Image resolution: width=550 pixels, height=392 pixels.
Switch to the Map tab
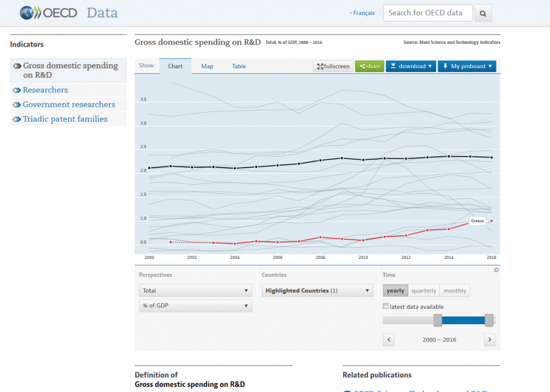[207, 66]
